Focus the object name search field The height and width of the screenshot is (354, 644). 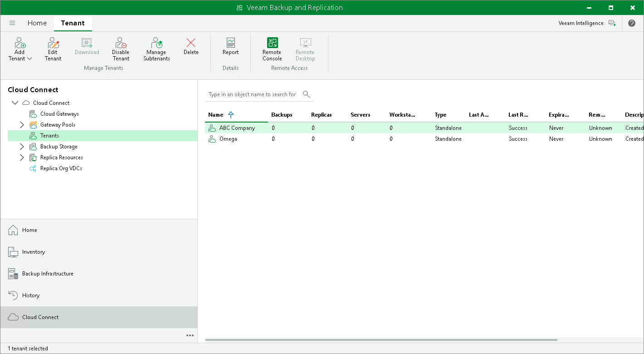(x=253, y=94)
